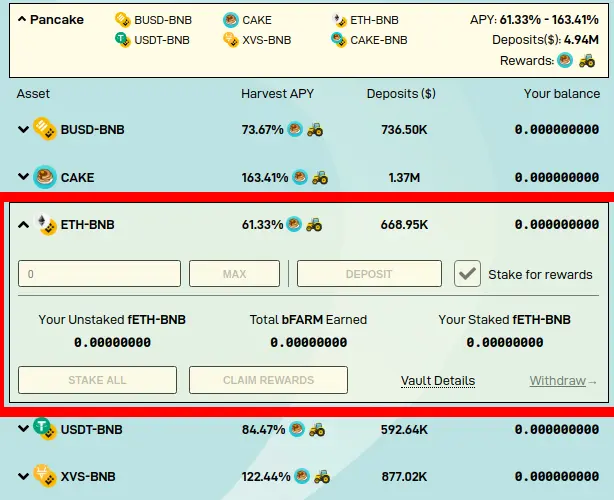The width and height of the screenshot is (614, 500).
Task: Click the CAKE reward icon next to 73.67%
Action: point(295,129)
